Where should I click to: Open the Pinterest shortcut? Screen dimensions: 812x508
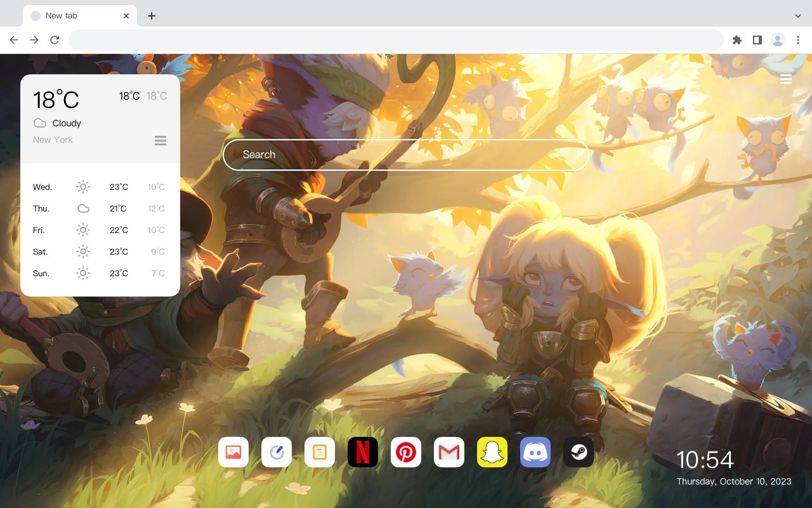coord(406,452)
